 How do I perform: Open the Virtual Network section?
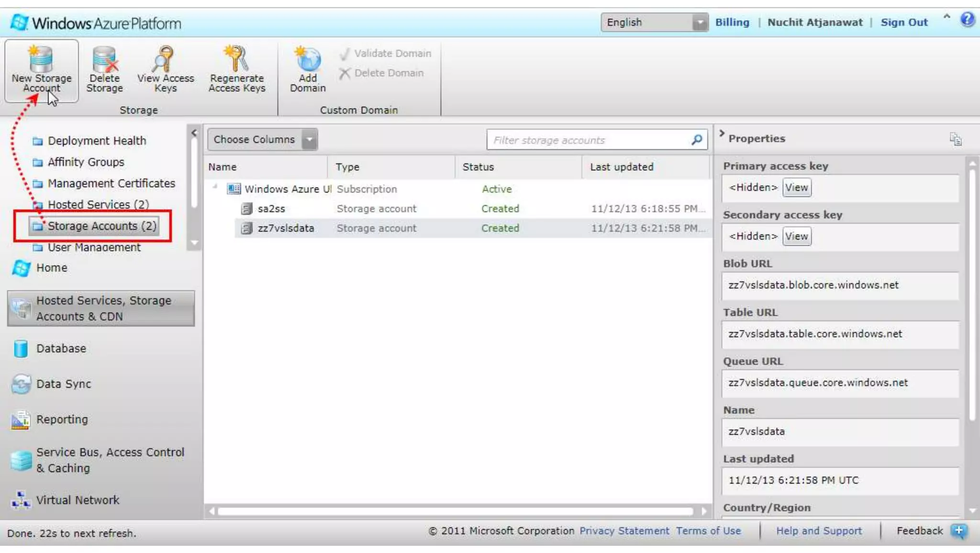click(78, 500)
